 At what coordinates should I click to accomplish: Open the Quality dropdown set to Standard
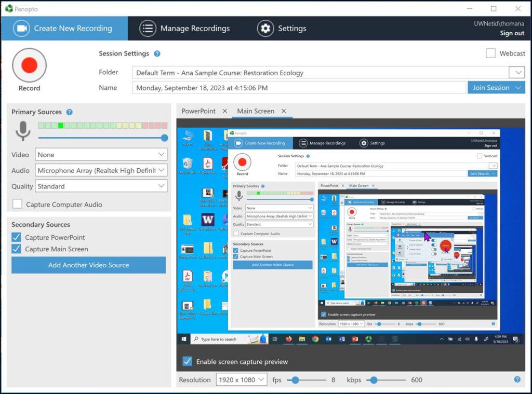(101, 186)
